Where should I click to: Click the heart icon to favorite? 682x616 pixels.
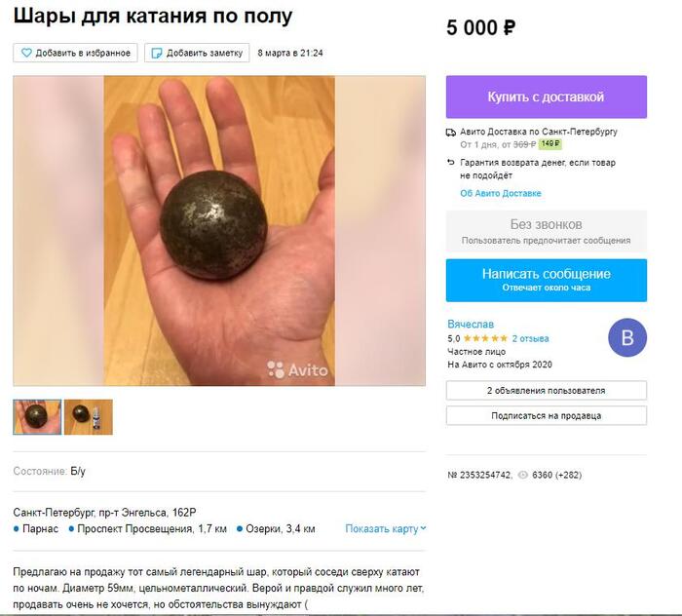point(26,53)
